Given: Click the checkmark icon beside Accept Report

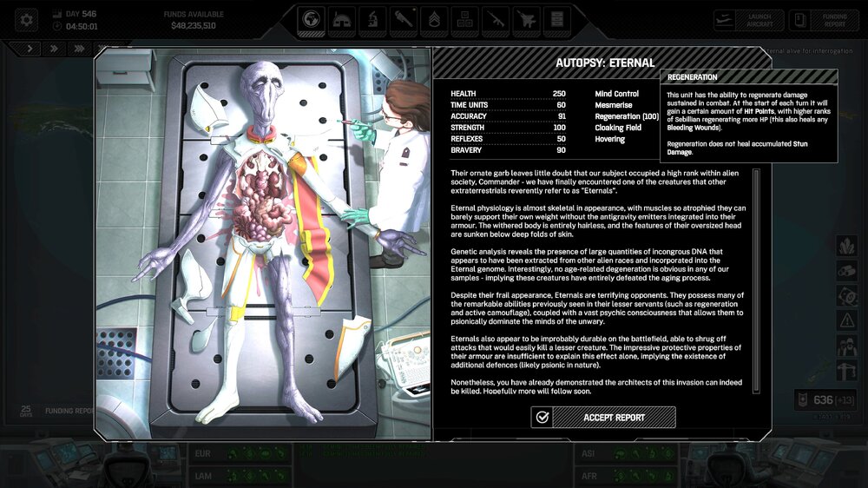Looking at the screenshot, I should pyautogui.click(x=542, y=417).
